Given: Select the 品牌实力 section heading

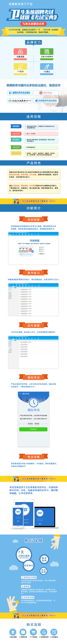Looking at the screenshot, I should 34,42.
